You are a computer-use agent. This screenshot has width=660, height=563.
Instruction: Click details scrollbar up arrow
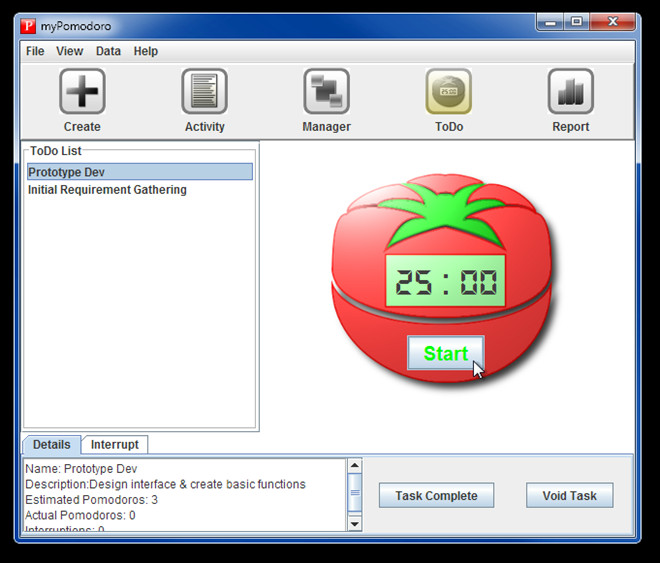point(355,465)
